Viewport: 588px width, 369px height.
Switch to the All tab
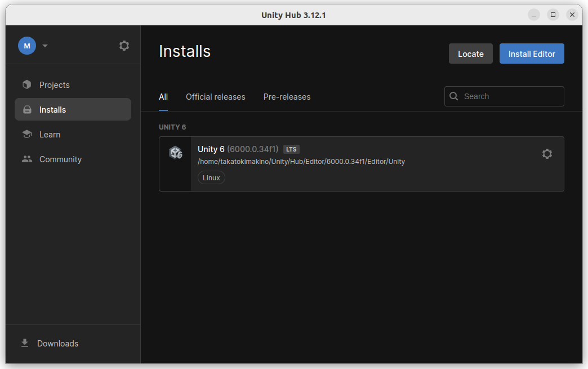point(163,97)
